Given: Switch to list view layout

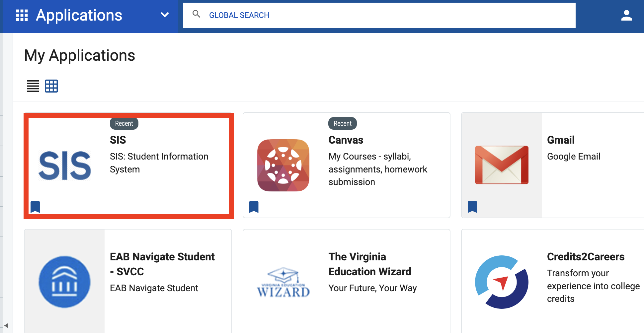Looking at the screenshot, I should [33, 86].
